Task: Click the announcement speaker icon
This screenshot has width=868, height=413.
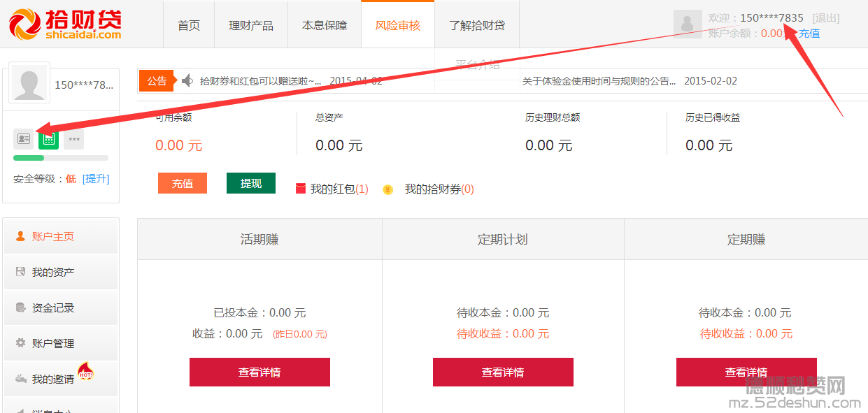Action: pos(187,80)
